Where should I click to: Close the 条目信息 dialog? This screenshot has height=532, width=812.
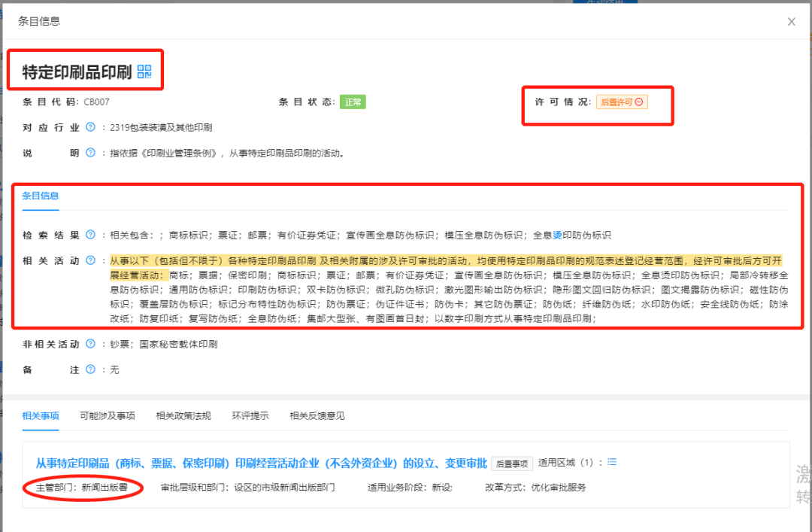(x=791, y=22)
